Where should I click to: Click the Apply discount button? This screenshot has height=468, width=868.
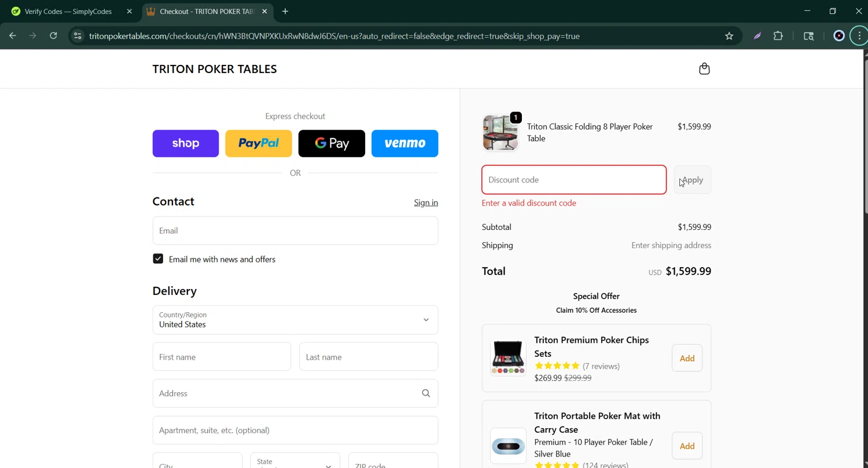pyautogui.click(x=693, y=180)
